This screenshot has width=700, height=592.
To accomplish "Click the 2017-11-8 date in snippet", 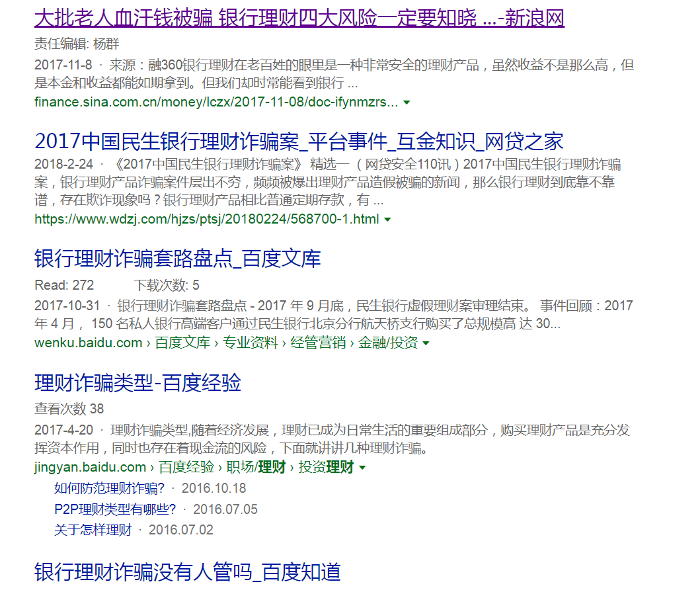I will point(63,65).
